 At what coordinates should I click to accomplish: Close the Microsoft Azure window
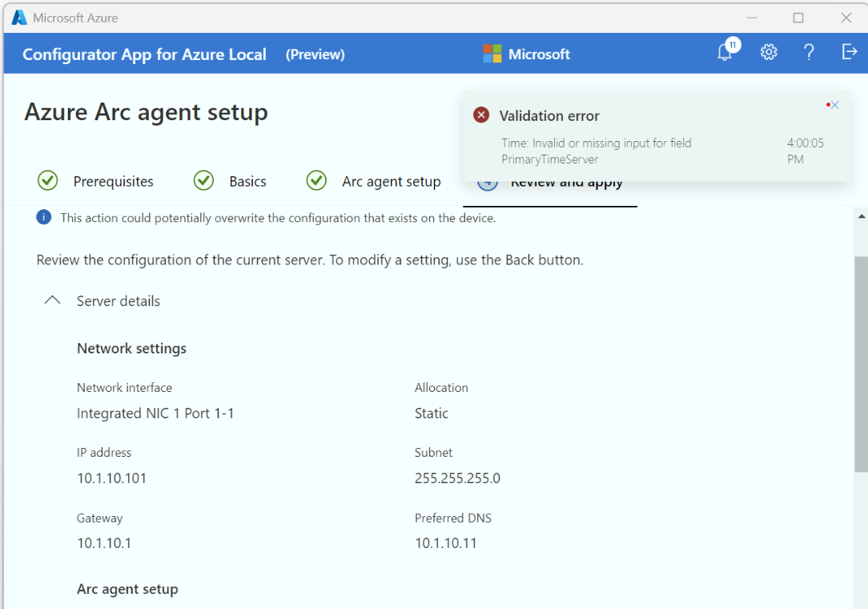(846, 18)
